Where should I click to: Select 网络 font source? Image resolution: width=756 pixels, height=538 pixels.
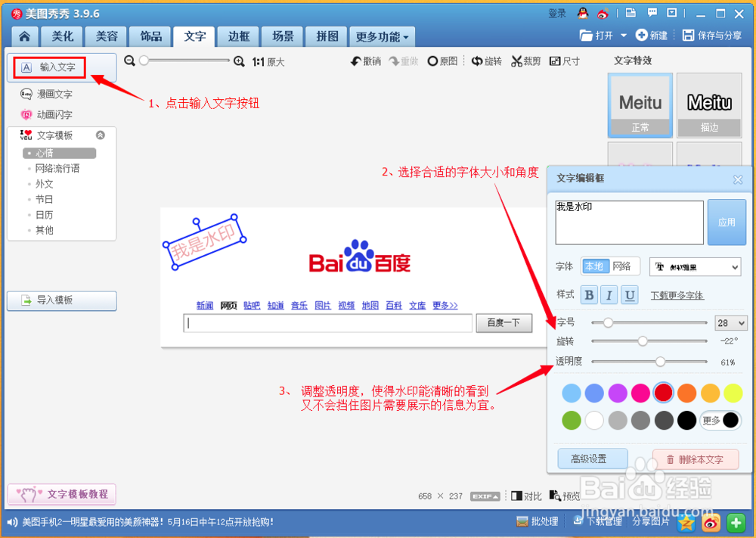point(622,266)
